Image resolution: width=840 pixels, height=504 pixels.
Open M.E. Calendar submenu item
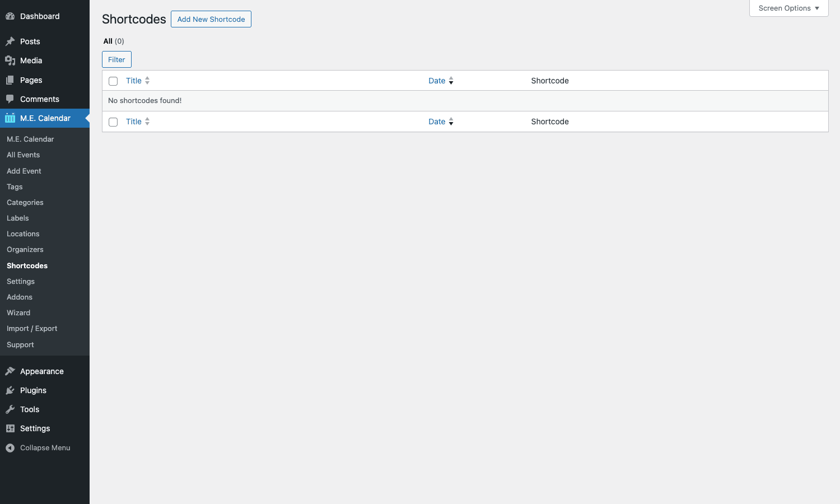point(30,139)
